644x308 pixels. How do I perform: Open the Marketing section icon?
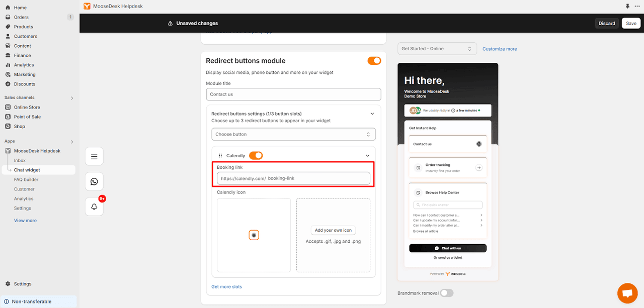pos(8,74)
